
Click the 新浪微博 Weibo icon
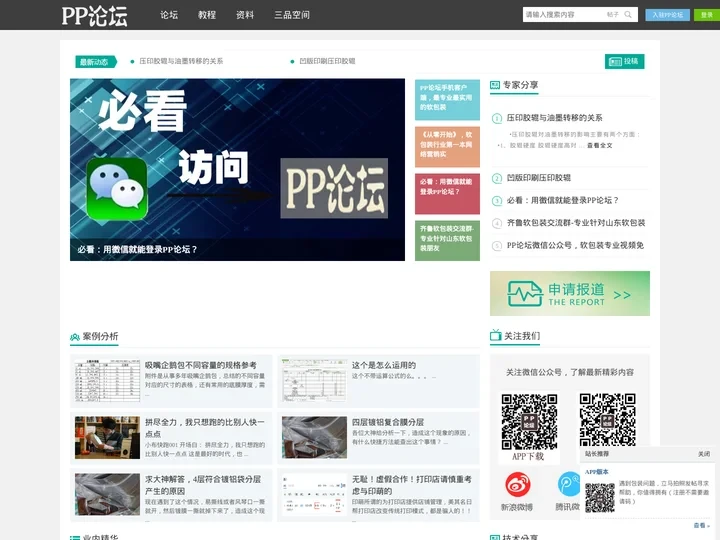click(518, 485)
